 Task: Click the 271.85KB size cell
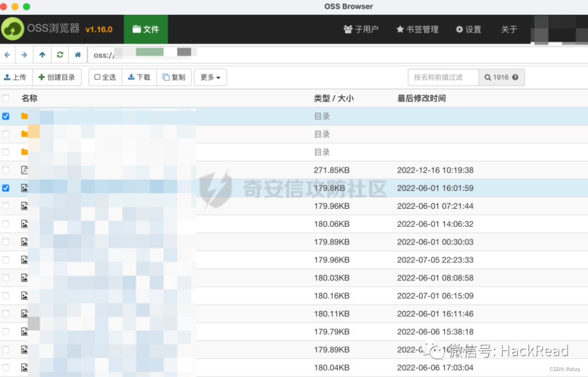332,170
